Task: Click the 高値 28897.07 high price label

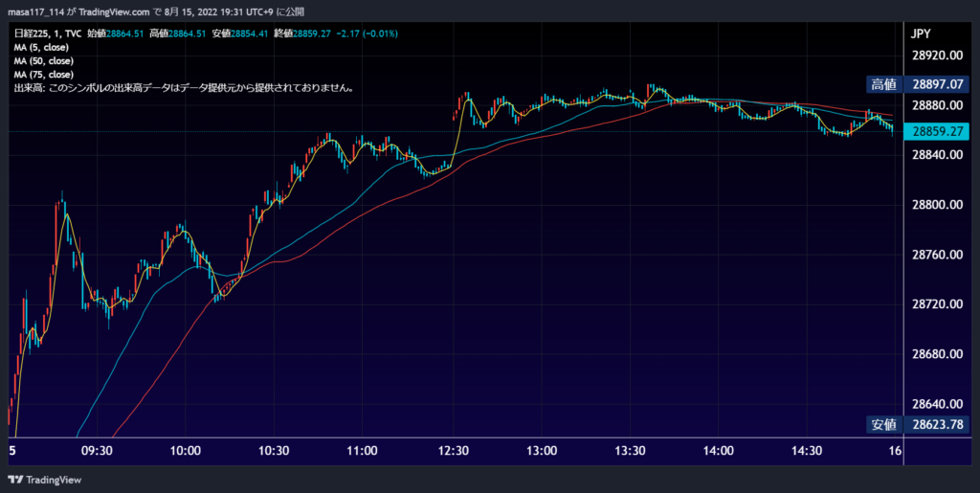Action: coord(918,84)
